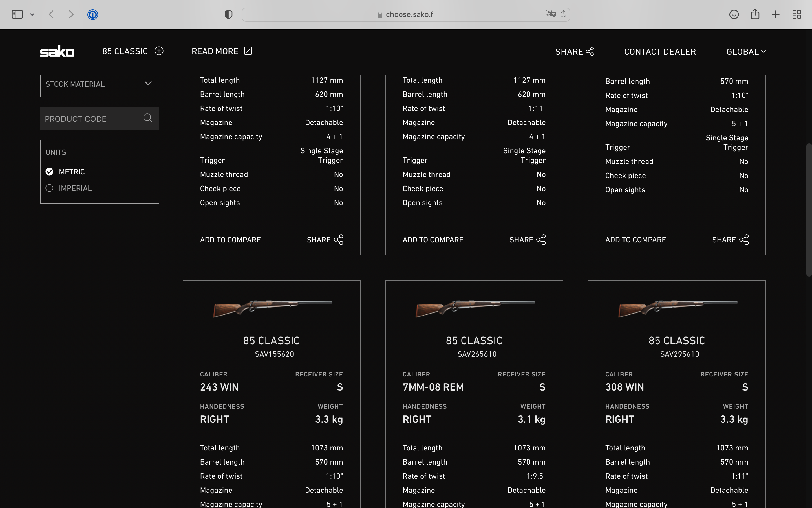Open the READ MORE link
This screenshot has height=508, width=812.
[x=215, y=51]
